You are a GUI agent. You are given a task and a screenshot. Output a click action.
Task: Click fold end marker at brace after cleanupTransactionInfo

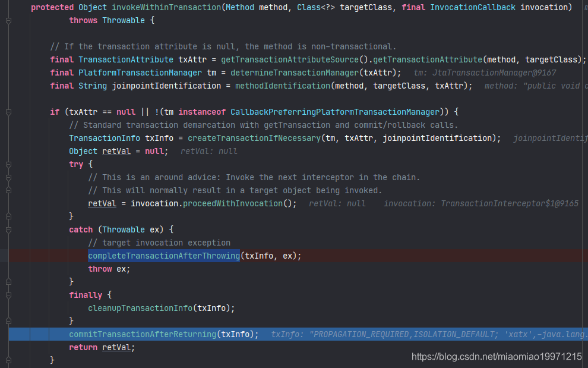coord(9,321)
